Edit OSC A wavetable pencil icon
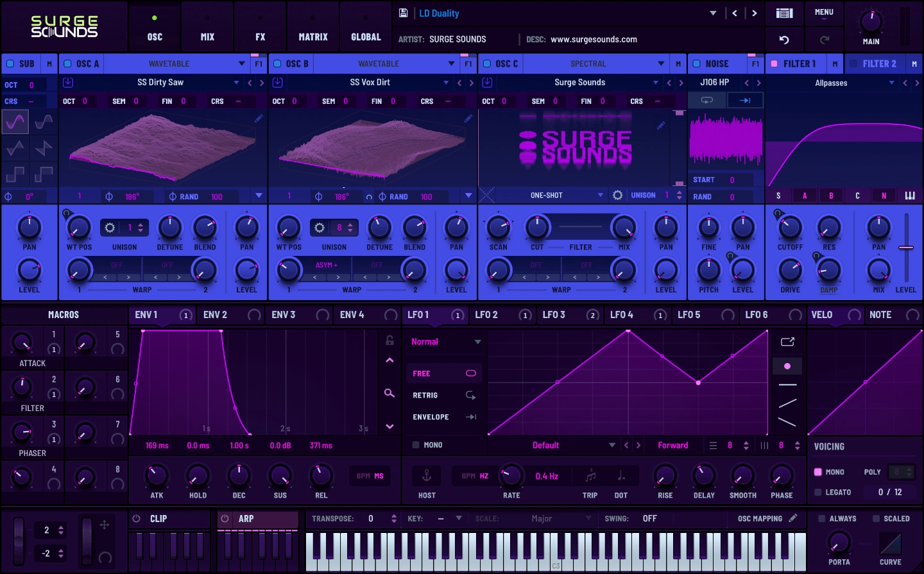Image resolution: width=924 pixels, height=574 pixels. pyautogui.click(x=259, y=118)
